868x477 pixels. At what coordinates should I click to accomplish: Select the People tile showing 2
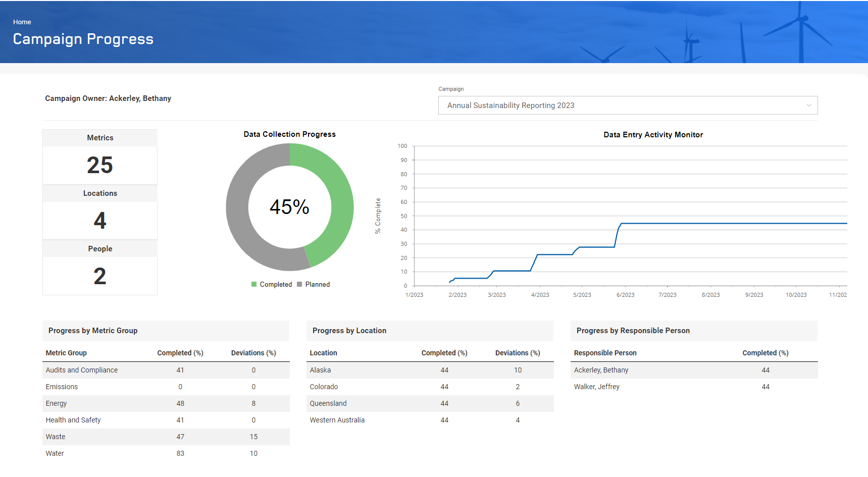pyautogui.click(x=100, y=276)
